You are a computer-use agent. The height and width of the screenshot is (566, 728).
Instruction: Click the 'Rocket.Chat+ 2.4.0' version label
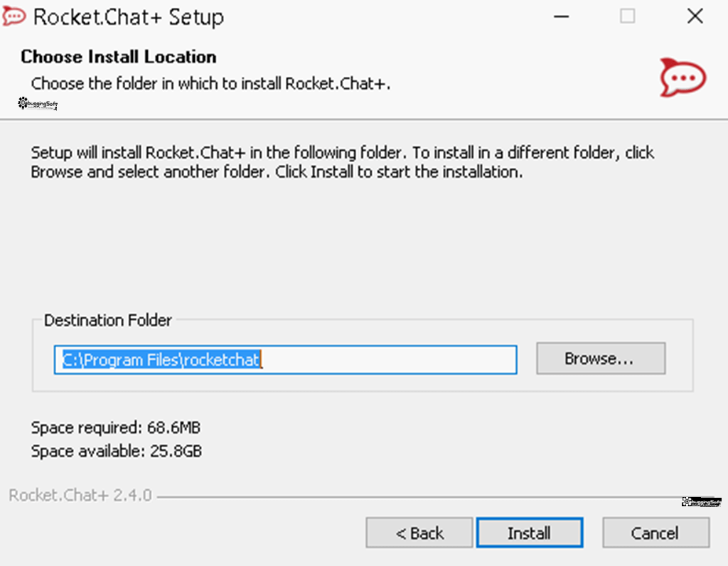(80, 496)
